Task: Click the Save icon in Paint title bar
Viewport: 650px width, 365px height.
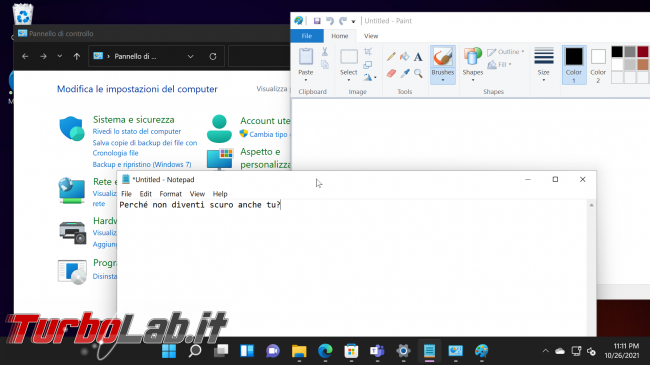Action: tap(317, 21)
